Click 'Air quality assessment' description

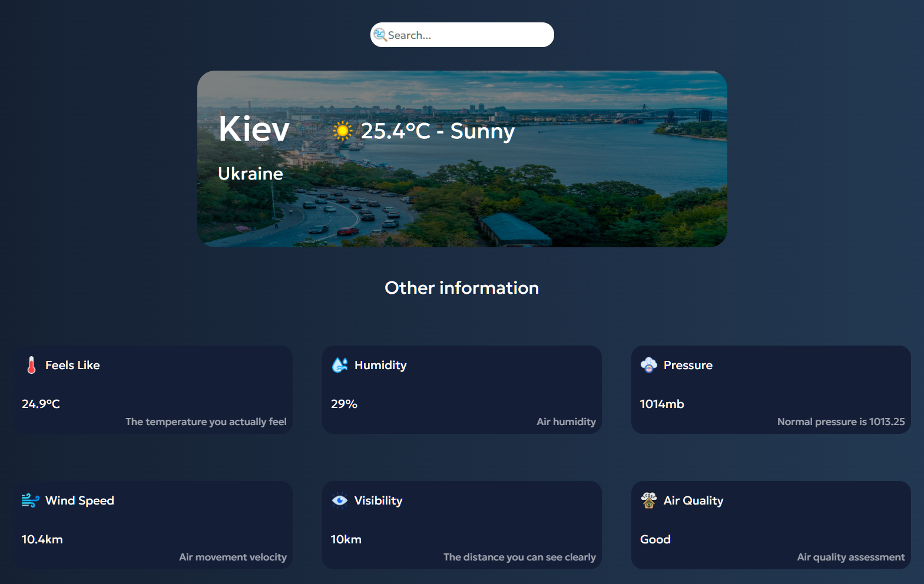pos(851,557)
